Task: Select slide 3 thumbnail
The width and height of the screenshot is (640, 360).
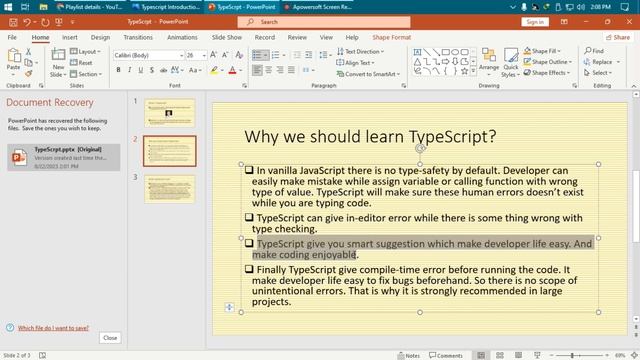Action: pyautogui.click(x=169, y=189)
